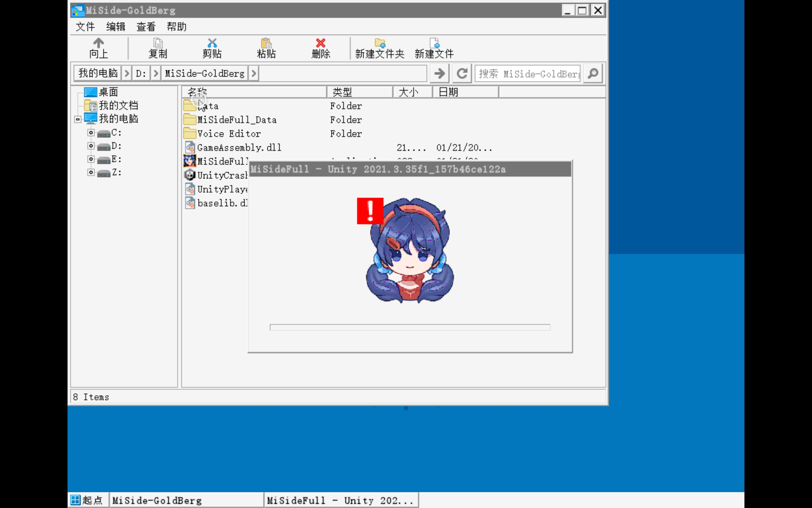
Task: Click the magnifier search button
Action: click(593, 73)
